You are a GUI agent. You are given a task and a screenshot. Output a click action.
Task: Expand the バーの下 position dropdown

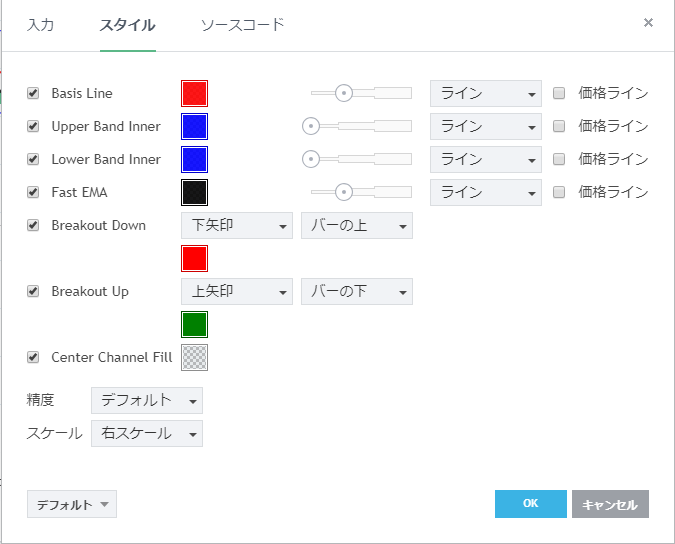[356, 292]
